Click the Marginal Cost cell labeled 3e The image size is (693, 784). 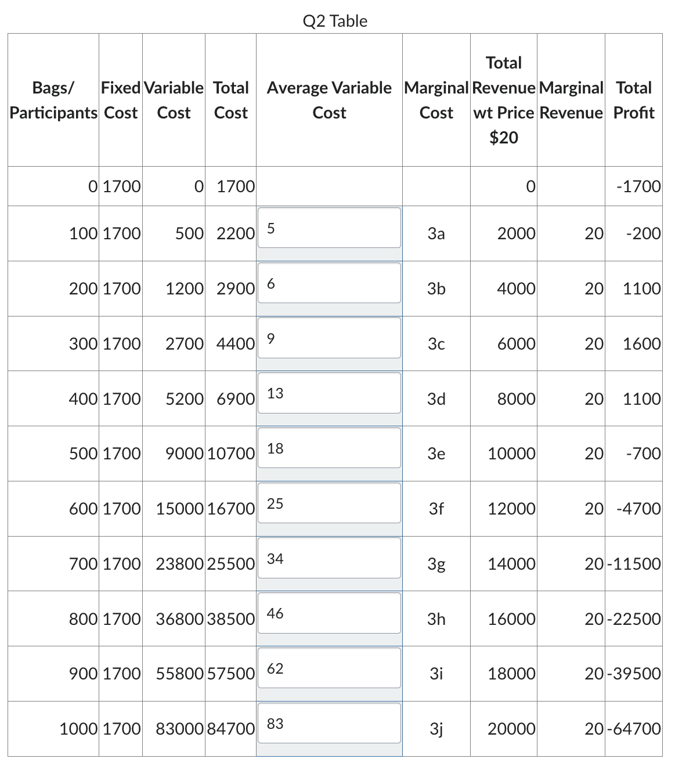pyautogui.click(x=436, y=454)
